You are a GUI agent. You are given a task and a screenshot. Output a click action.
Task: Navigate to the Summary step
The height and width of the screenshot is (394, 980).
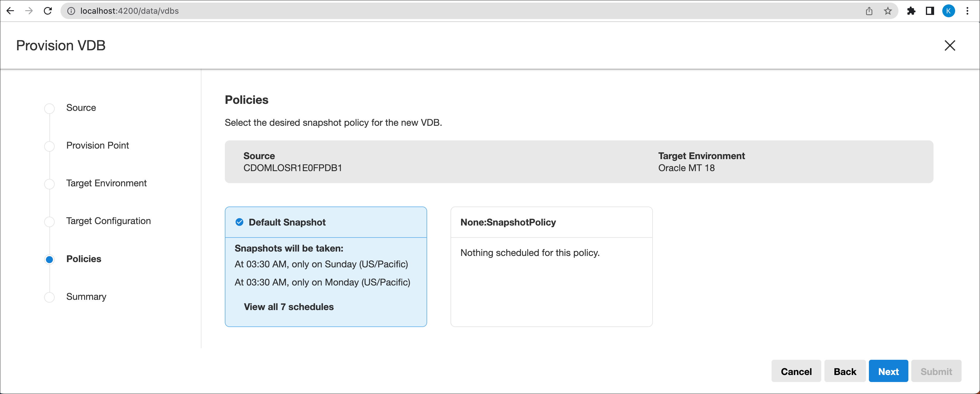pos(86,297)
